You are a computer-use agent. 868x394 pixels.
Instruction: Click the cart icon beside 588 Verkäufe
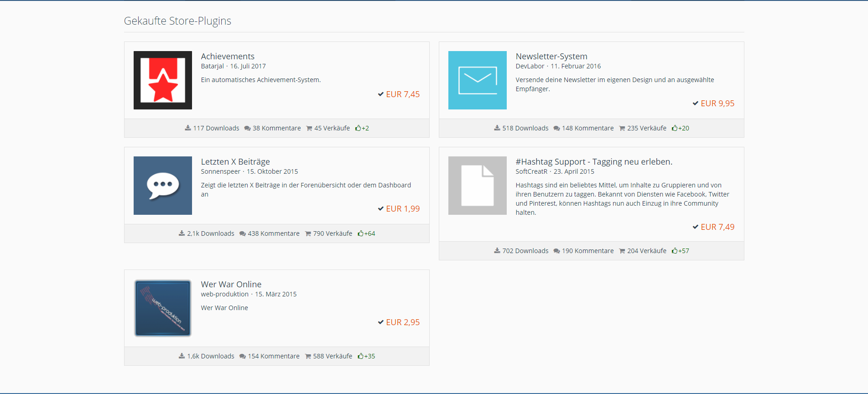308,356
